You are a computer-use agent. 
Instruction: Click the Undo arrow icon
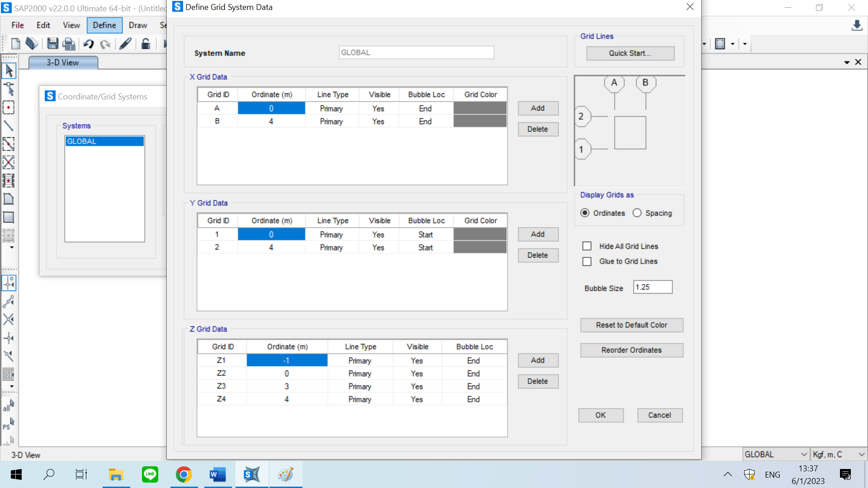(89, 44)
